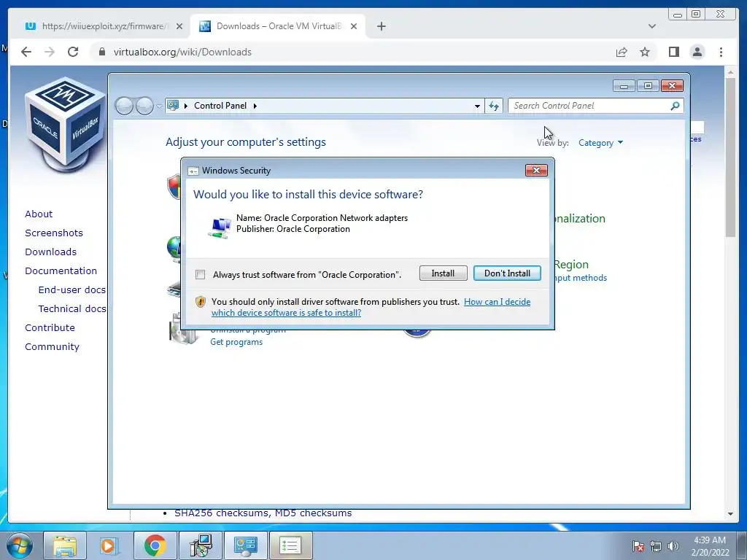
Task: Click the Control Panel breadcrumb text
Action: [x=220, y=106]
